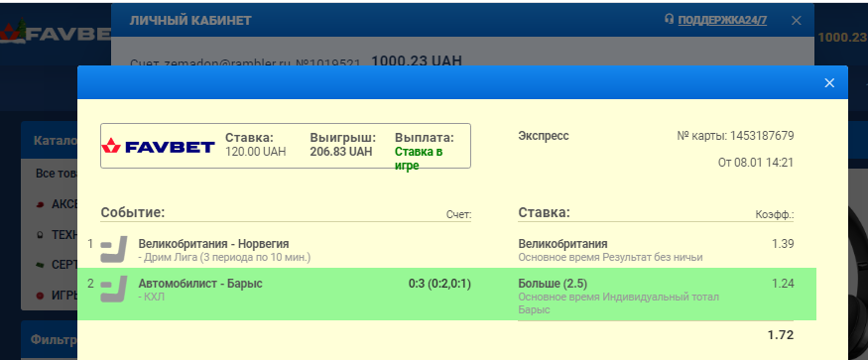Click the Коэфф. column header
868x360 pixels.
775,215
